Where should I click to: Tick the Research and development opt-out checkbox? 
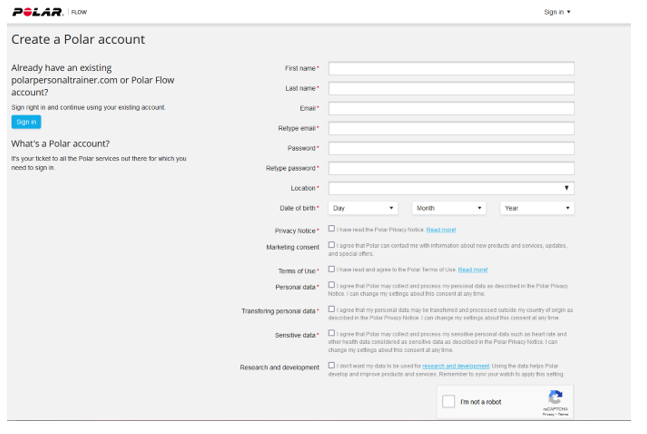[x=331, y=365]
